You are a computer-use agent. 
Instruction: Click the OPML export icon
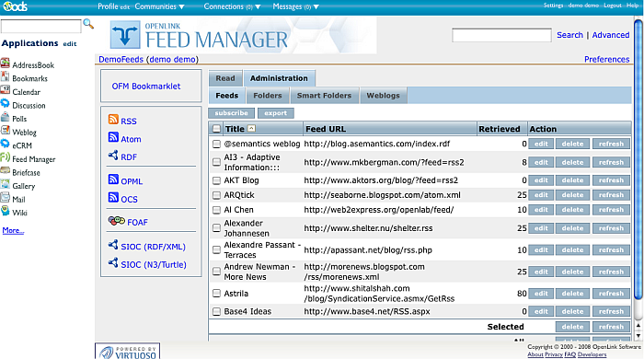pyautogui.click(x=113, y=179)
